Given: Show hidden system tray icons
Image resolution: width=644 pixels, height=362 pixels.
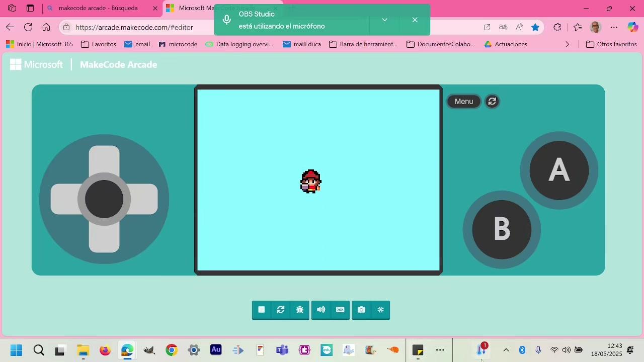Looking at the screenshot, I should point(506,350).
